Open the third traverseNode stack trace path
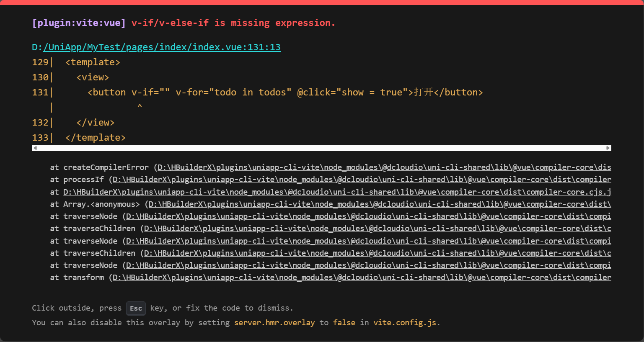The image size is (644, 342). click(368, 265)
